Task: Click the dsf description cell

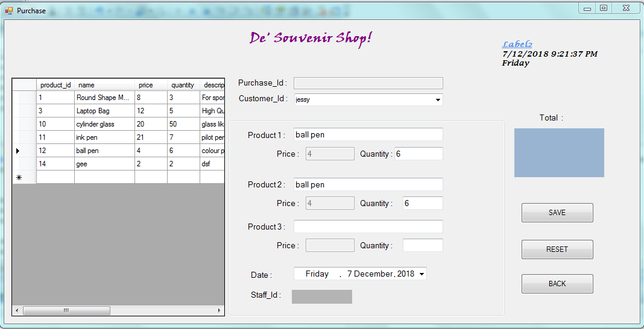Action: [212, 164]
